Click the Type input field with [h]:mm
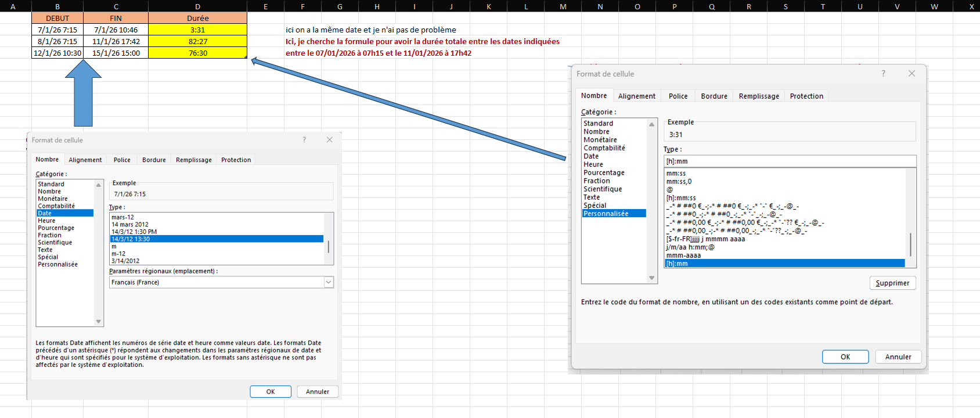Image resolution: width=980 pixels, height=418 pixels. (789, 161)
